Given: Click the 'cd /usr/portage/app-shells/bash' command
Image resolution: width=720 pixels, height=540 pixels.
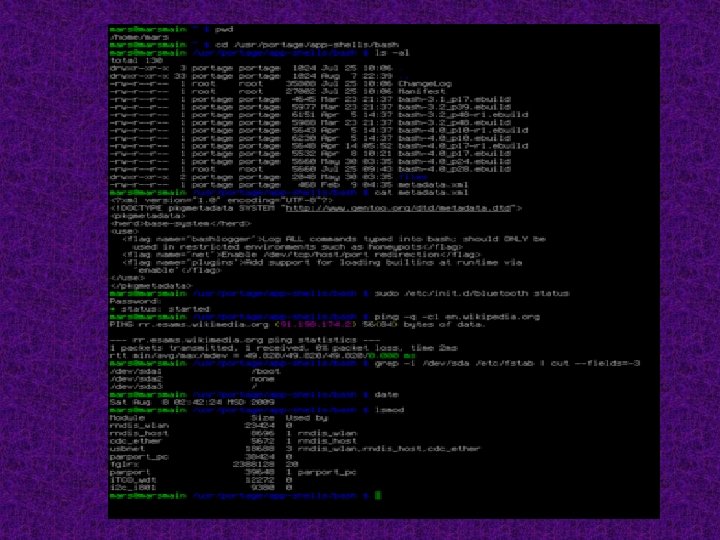Looking at the screenshot, I should 307,45.
